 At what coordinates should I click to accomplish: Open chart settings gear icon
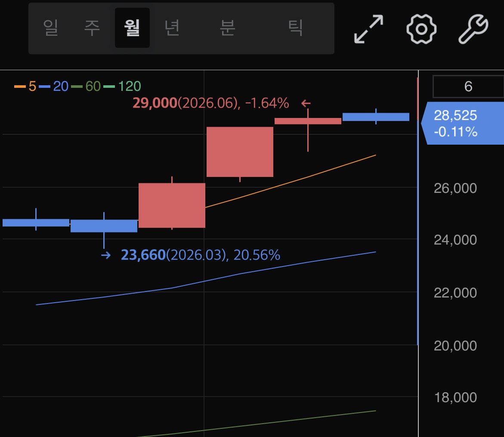(x=421, y=29)
